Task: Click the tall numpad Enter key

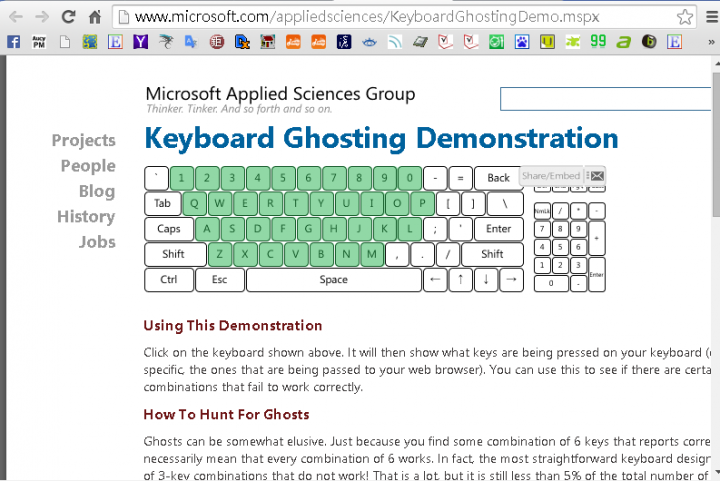Action: pyautogui.click(x=597, y=274)
